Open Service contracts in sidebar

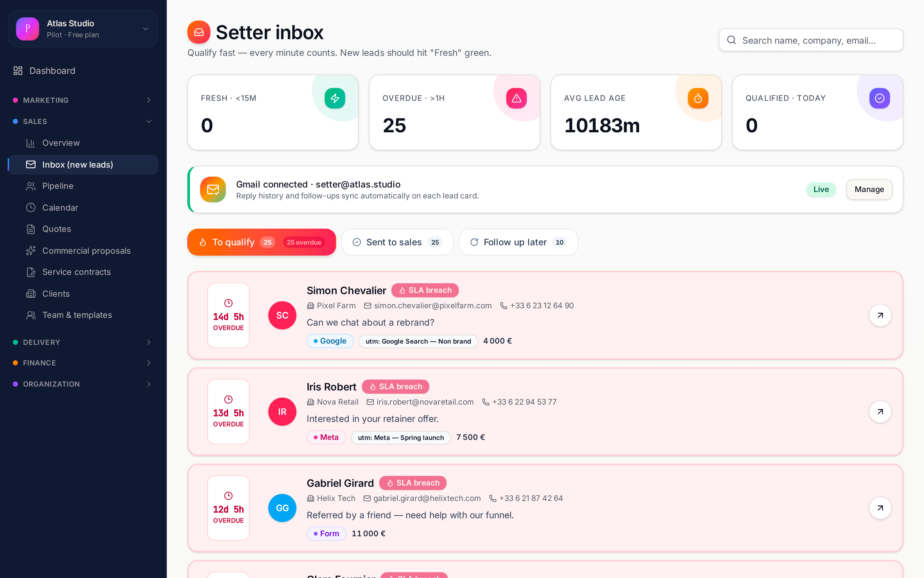pyautogui.click(x=83, y=272)
